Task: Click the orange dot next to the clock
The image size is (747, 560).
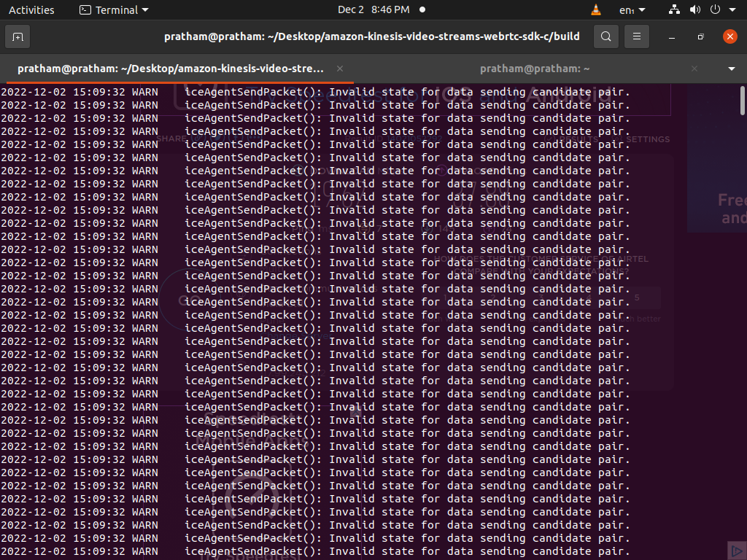Action: point(423,9)
